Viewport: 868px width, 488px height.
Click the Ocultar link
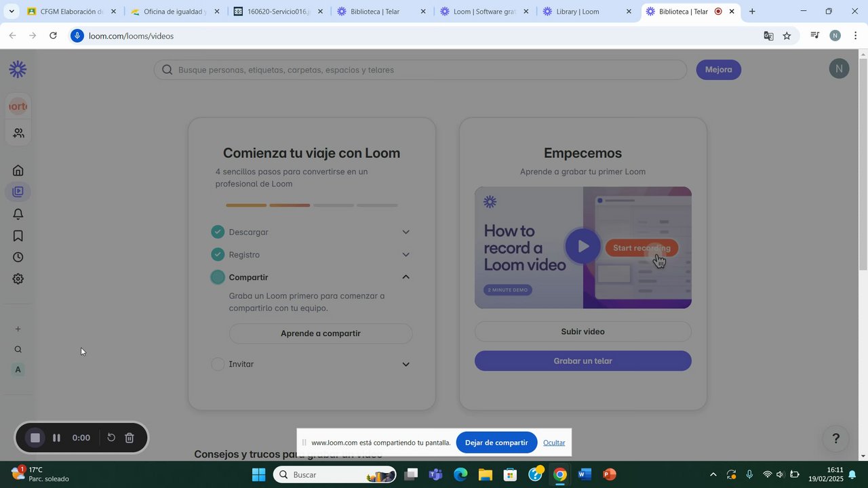coord(554,443)
